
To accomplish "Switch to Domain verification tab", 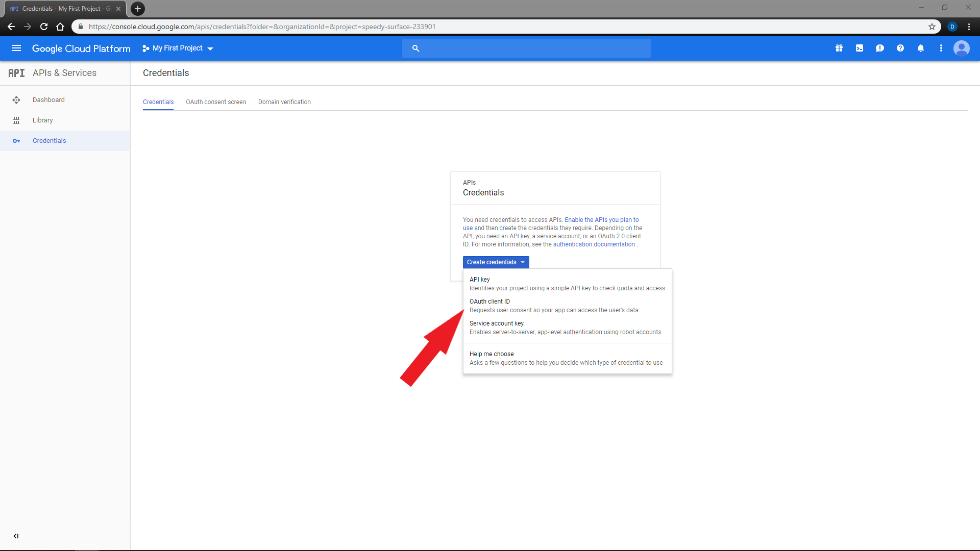I will point(284,102).
